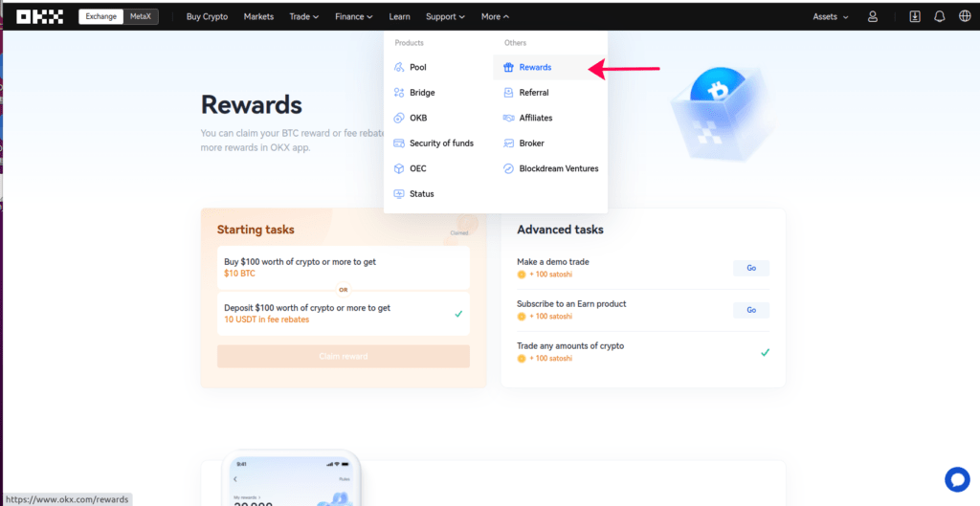
Task: Click the Referral icon
Action: point(509,93)
